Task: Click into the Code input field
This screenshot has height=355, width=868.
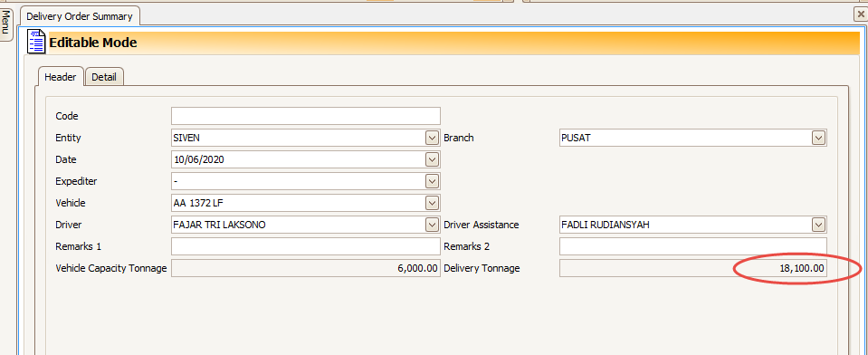Action: click(x=306, y=116)
